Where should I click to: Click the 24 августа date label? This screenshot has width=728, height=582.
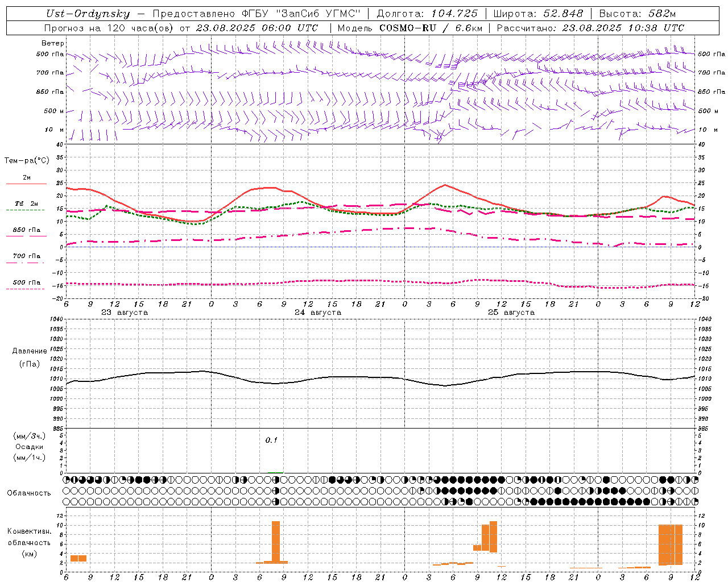[x=318, y=313]
